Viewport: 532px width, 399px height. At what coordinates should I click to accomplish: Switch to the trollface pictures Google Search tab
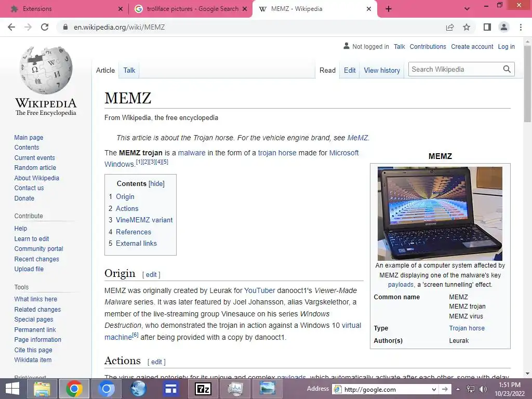[x=190, y=9]
